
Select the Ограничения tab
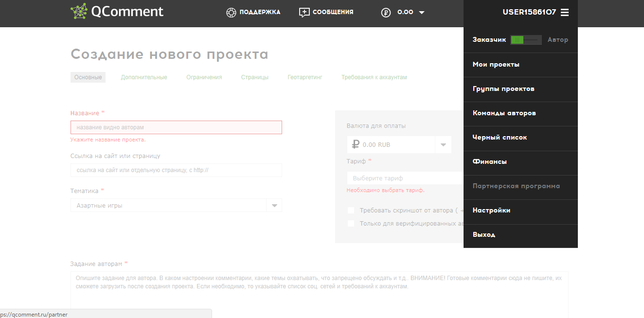click(204, 77)
